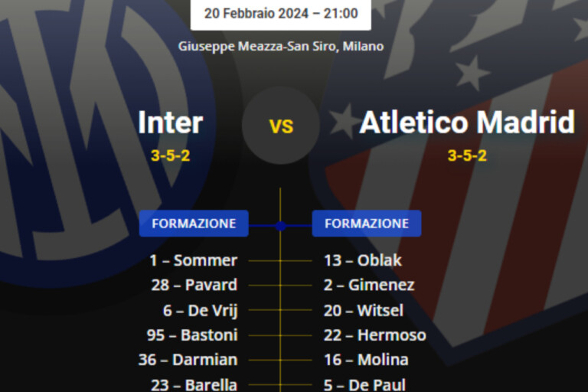
Task: Click player 13 – Oblak
Action: click(x=363, y=260)
